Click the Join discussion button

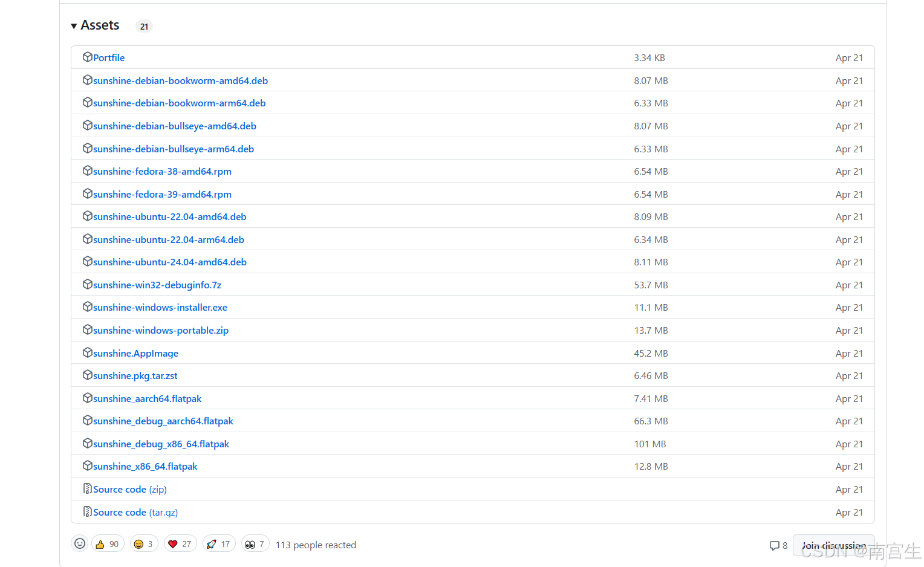[834, 545]
